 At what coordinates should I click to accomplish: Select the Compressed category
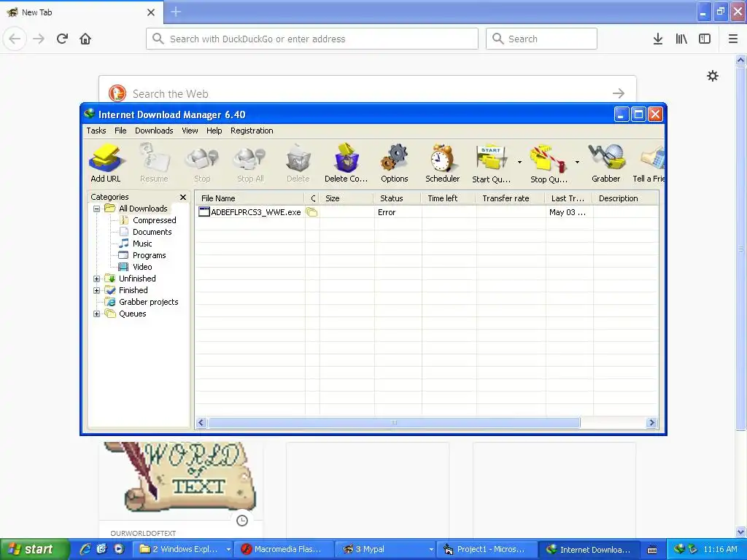(155, 220)
